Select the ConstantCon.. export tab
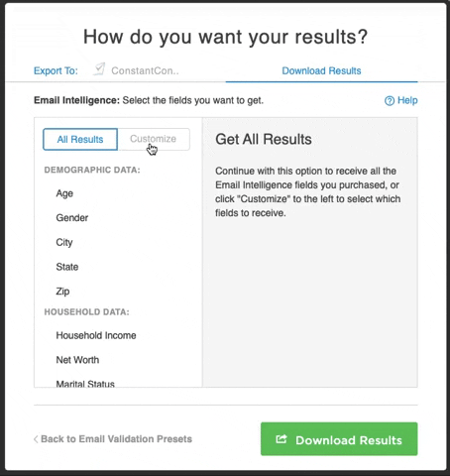Viewport: 450px width, 476px height. point(136,70)
